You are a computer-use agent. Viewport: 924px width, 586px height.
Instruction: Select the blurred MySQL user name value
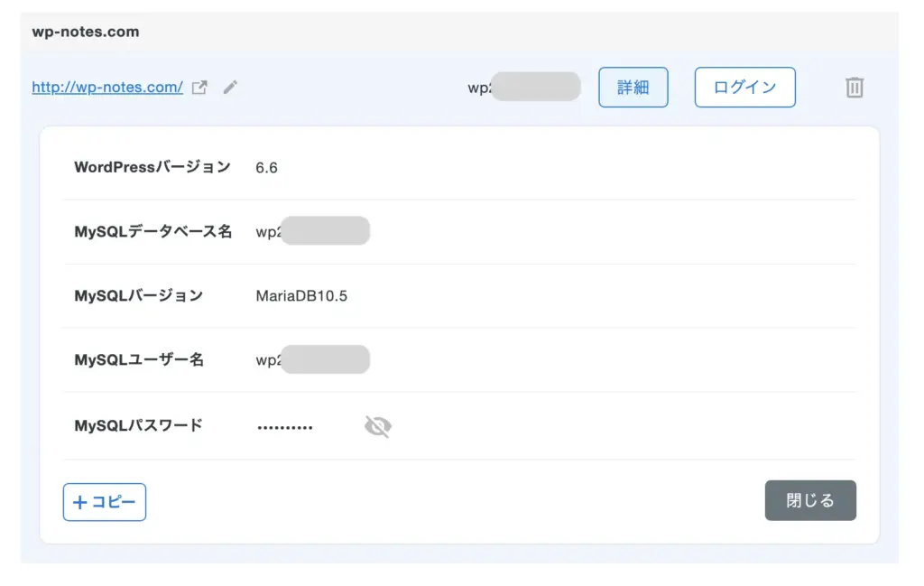coord(313,360)
